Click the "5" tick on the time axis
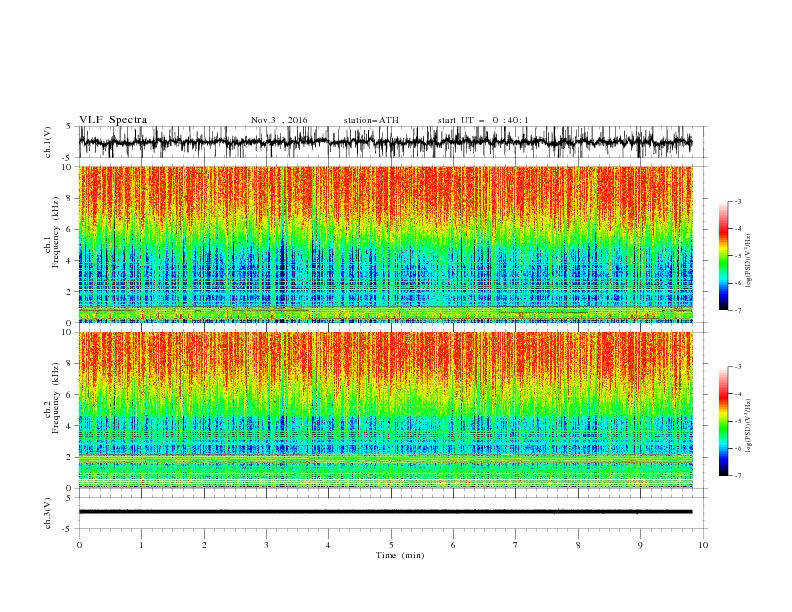Screen dimensions: 792x612 click(391, 545)
